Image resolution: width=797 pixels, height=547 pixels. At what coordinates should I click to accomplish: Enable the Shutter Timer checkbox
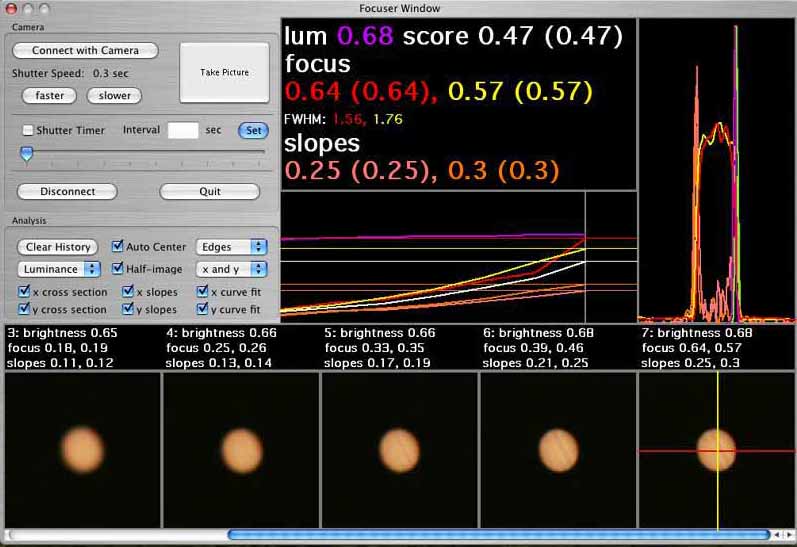coord(28,130)
